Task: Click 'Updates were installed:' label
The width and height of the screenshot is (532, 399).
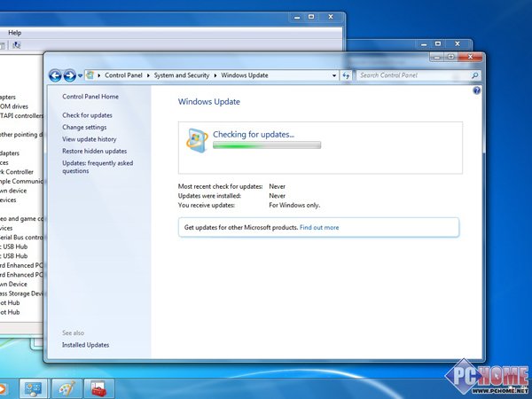Action: [x=209, y=196]
